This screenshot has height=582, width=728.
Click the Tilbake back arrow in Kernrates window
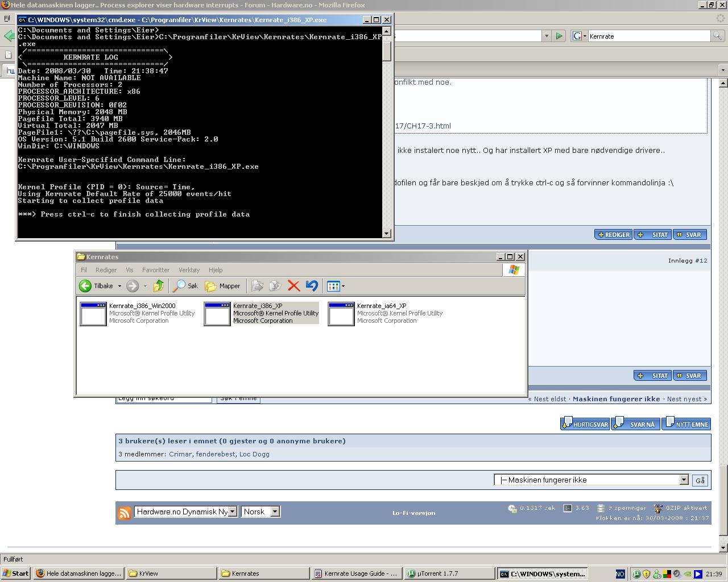pyautogui.click(x=85, y=286)
